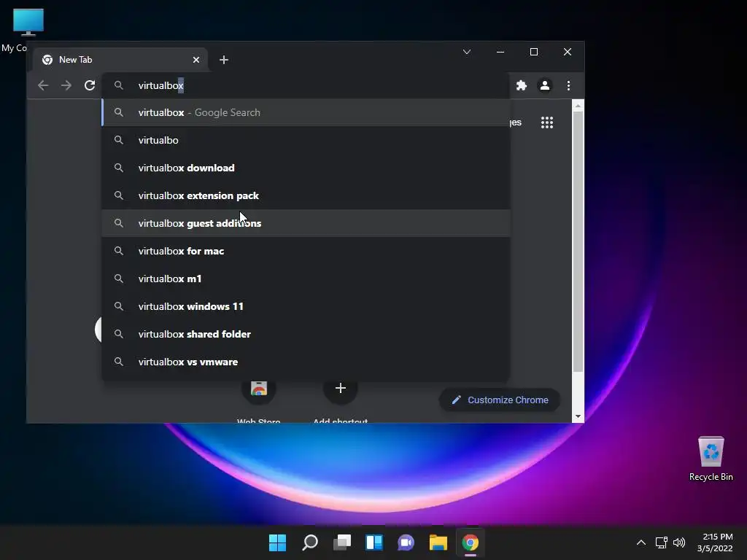Viewport: 747px width, 560px height.
Task: Open the Google apps grid icon
Action: click(547, 122)
